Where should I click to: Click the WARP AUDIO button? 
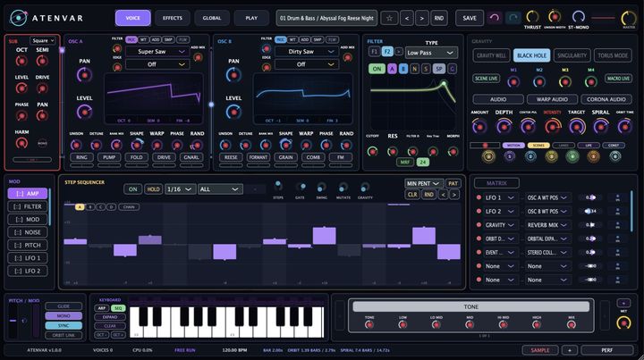pos(552,99)
